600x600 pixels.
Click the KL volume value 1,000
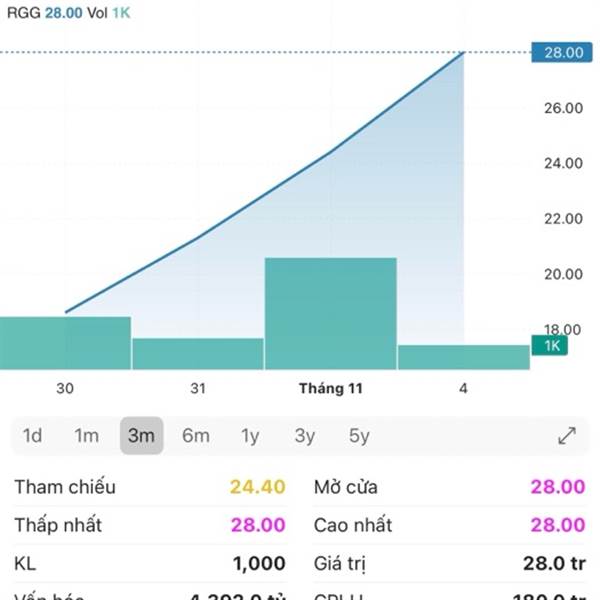tap(259, 564)
